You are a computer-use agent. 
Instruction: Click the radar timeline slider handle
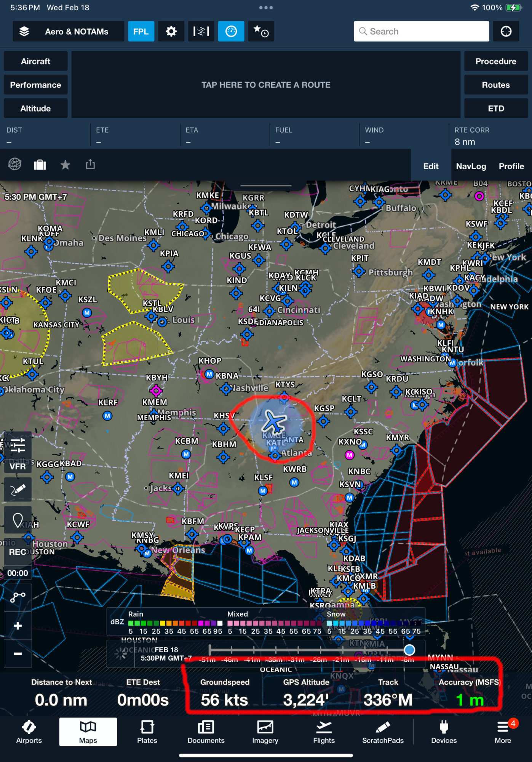pyautogui.click(x=409, y=650)
